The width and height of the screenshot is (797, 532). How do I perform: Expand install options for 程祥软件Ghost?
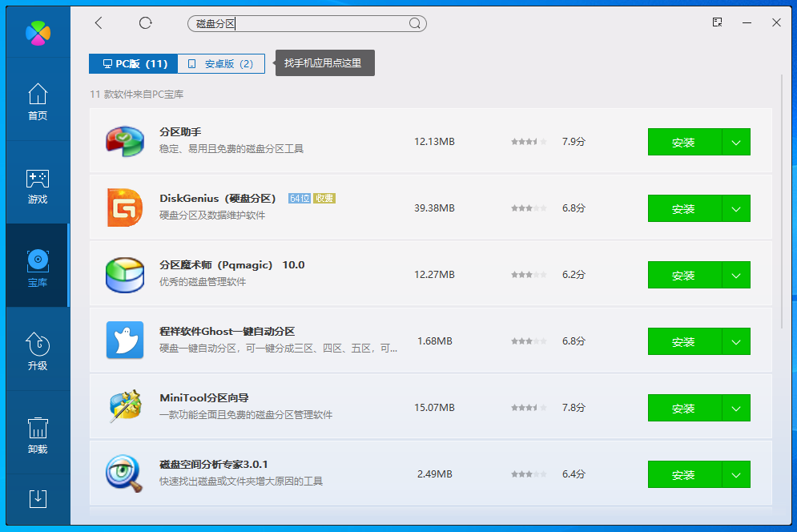(x=736, y=341)
